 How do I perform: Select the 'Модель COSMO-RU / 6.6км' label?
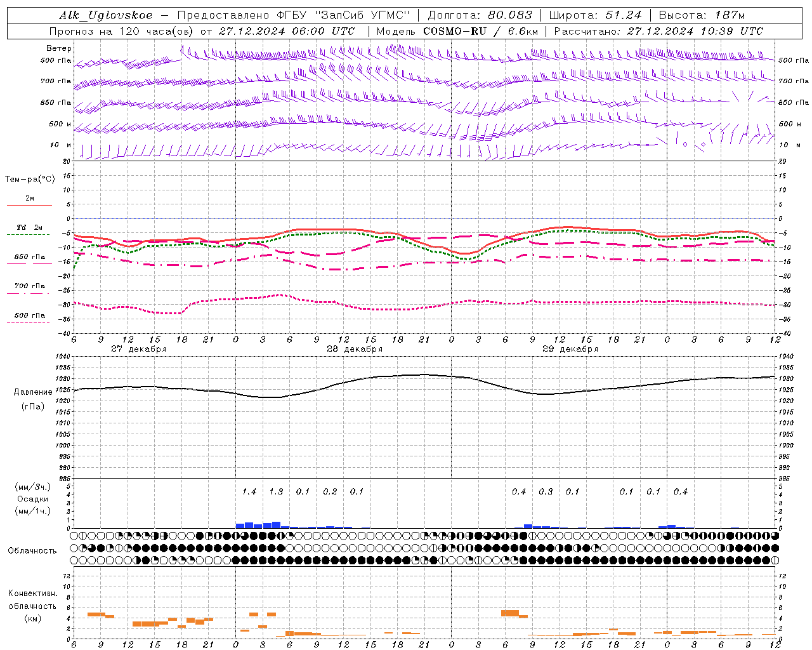coord(457,31)
